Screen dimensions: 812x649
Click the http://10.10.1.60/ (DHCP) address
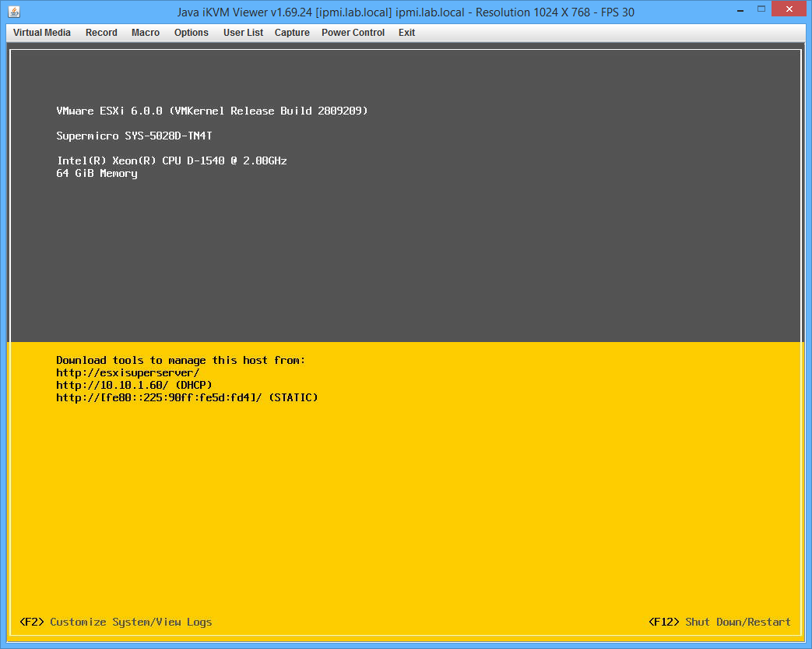point(134,385)
